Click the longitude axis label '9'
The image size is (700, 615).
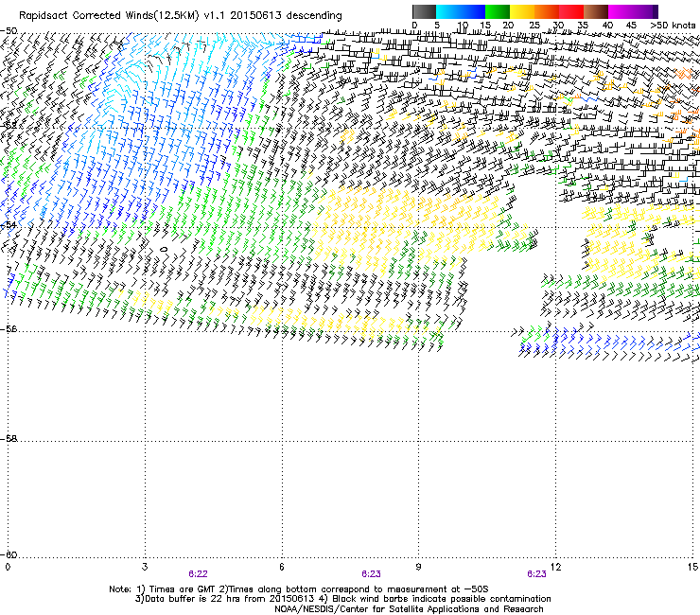[418, 567]
